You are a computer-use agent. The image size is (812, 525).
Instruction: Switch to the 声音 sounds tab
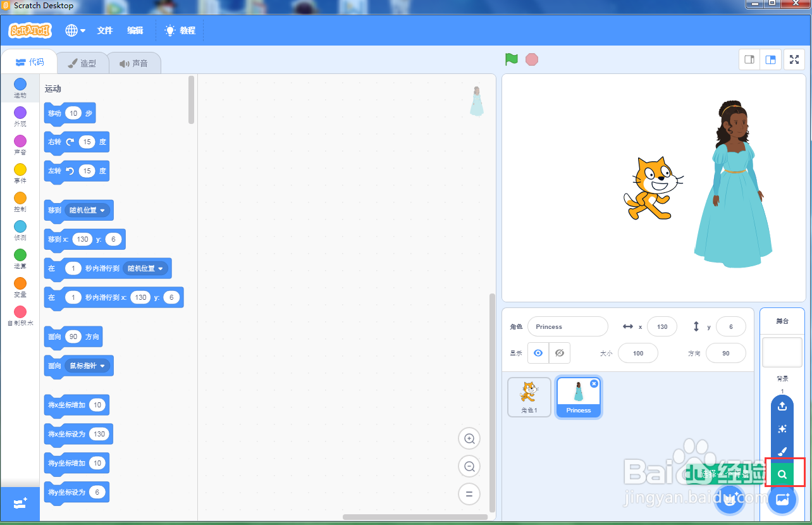point(134,63)
